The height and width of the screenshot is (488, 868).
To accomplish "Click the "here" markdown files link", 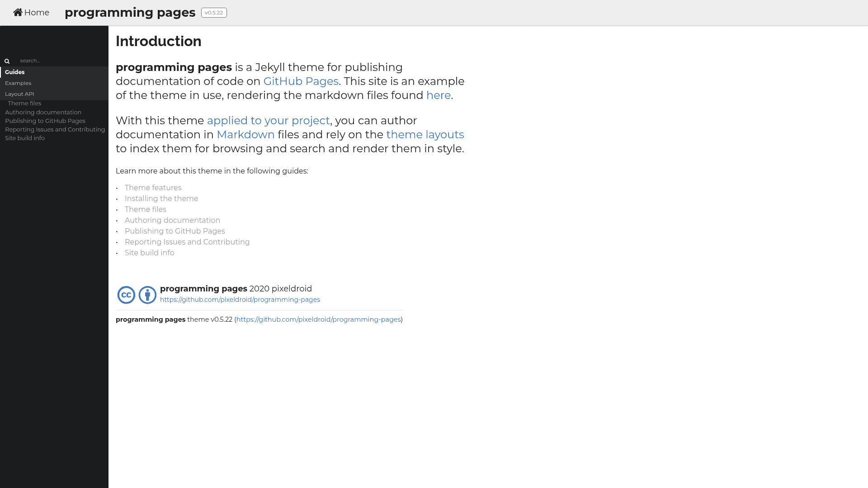I will (x=439, y=95).
